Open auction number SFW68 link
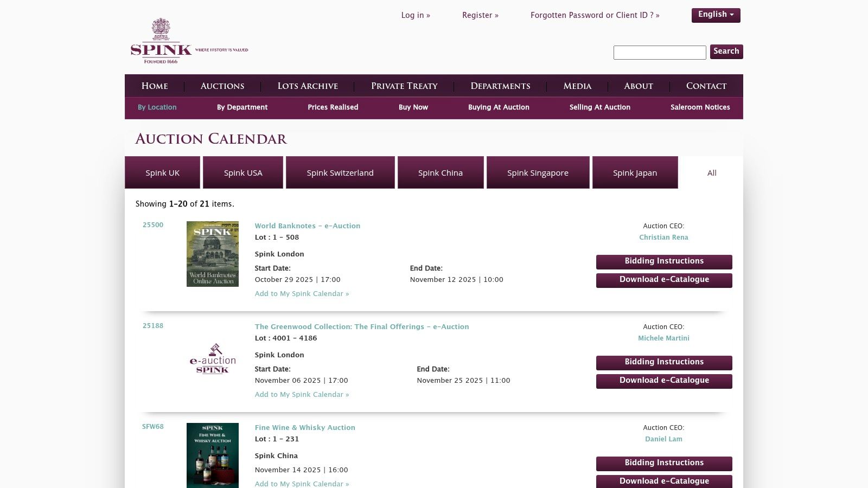Image resolution: width=868 pixels, height=488 pixels. click(x=153, y=427)
